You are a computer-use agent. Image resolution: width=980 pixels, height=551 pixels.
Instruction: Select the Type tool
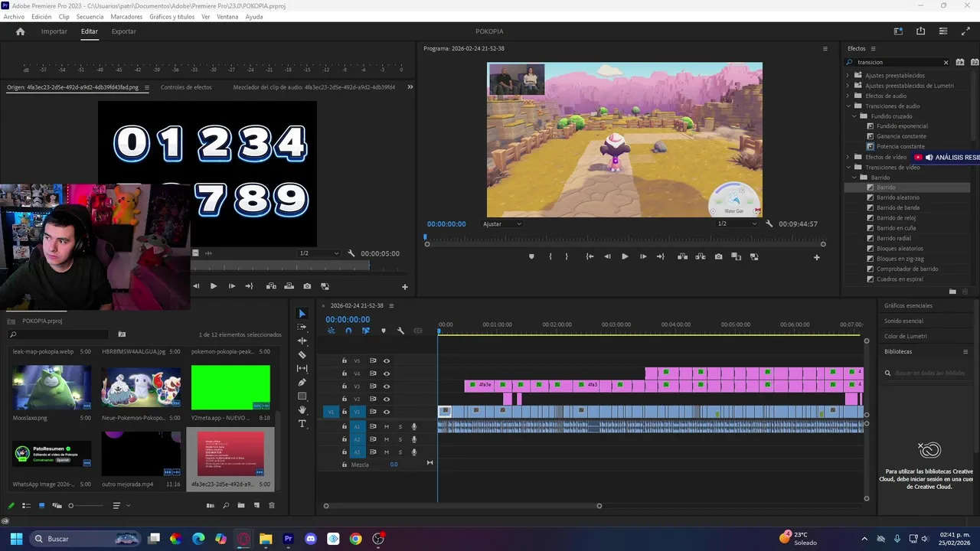(x=302, y=423)
